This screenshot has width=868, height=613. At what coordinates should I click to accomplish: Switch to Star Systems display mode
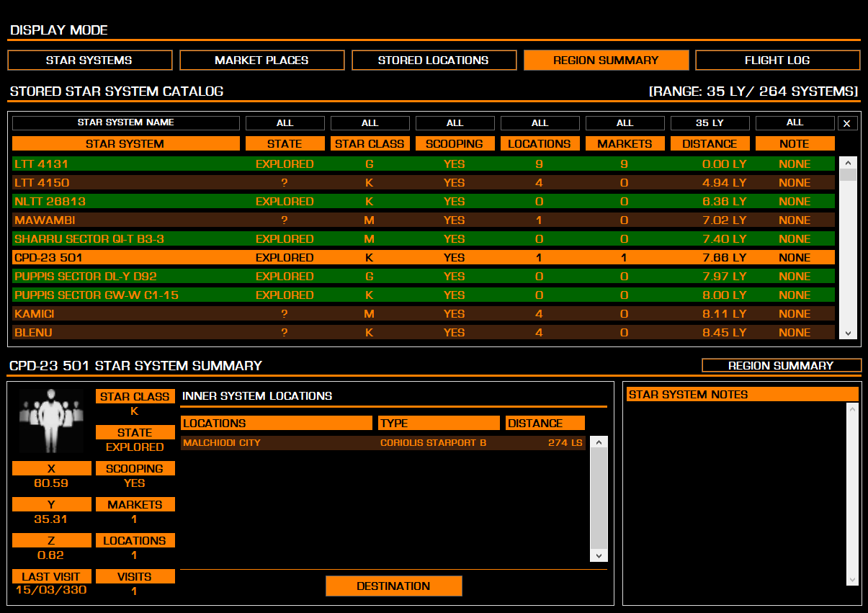coord(89,60)
